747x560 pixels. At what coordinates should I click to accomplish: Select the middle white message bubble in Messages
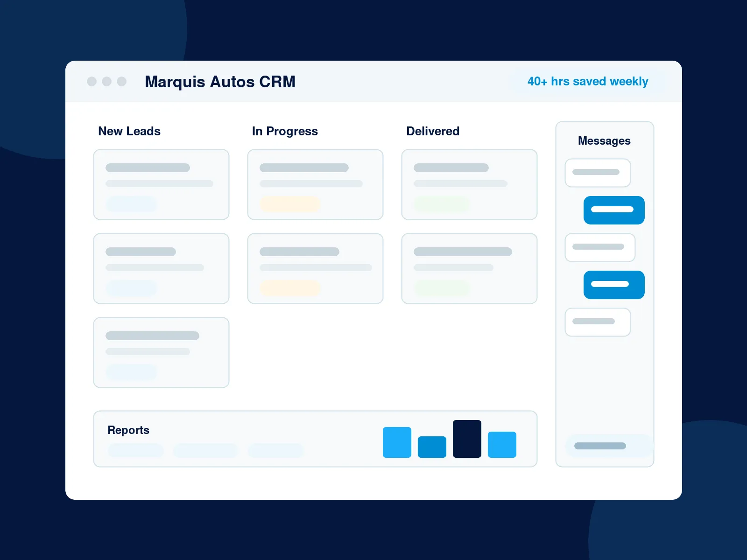600,247
